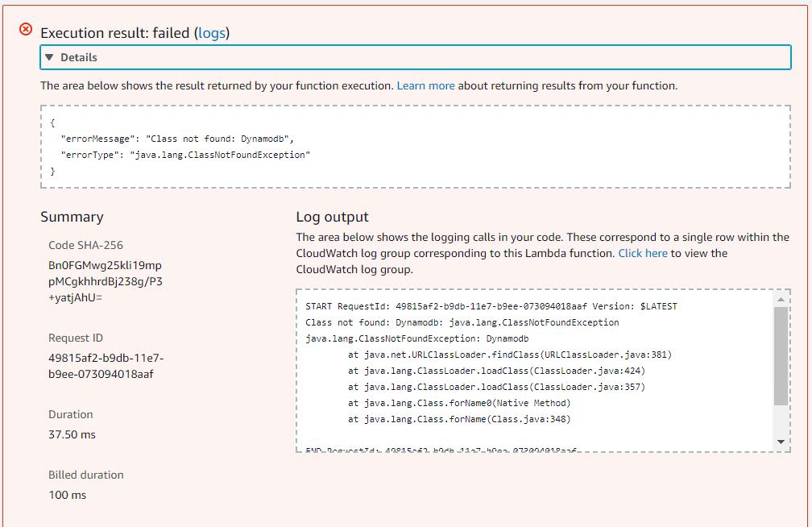Viewport: 812px width, 527px height.
Task: Click the Summary heading
Action: click(72, 217)
